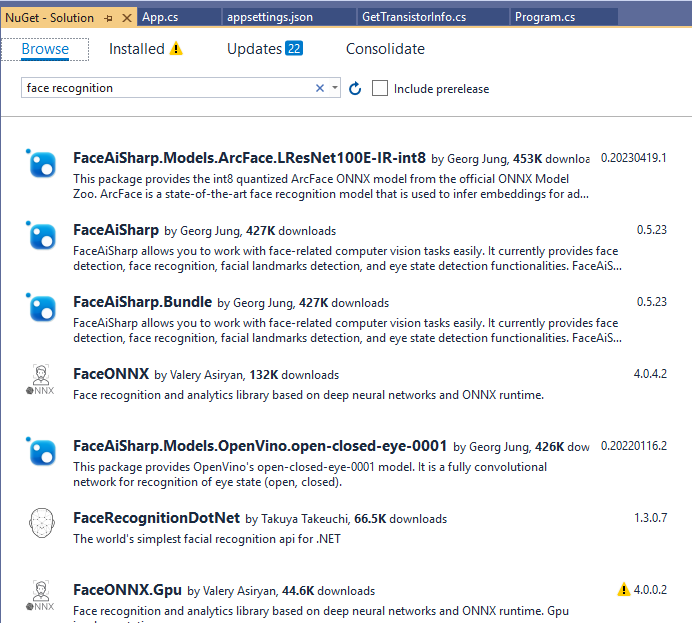
Task: Click the '44.6K downloads' text
Action: 328,591
